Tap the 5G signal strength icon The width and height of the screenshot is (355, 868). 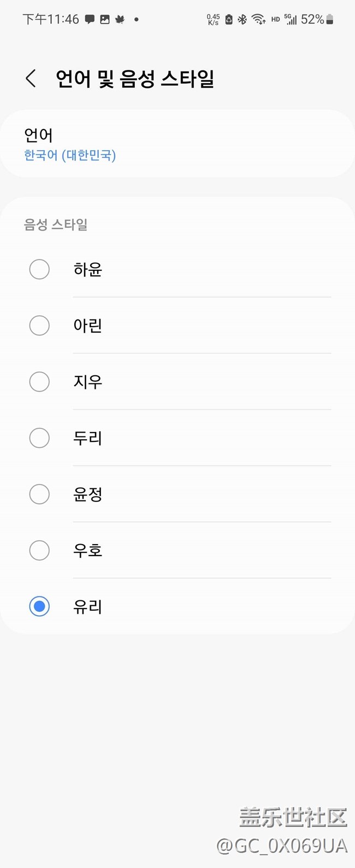291,20
